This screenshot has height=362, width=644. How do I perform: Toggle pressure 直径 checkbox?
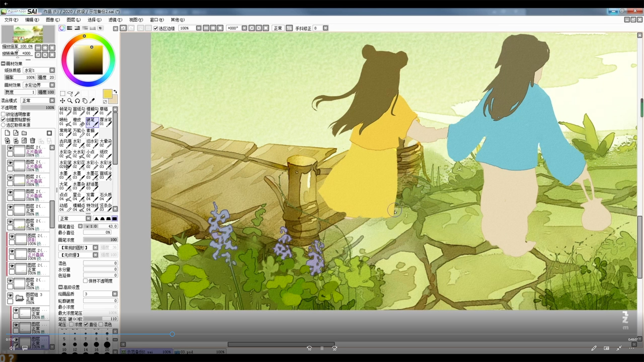pos(86,324)
